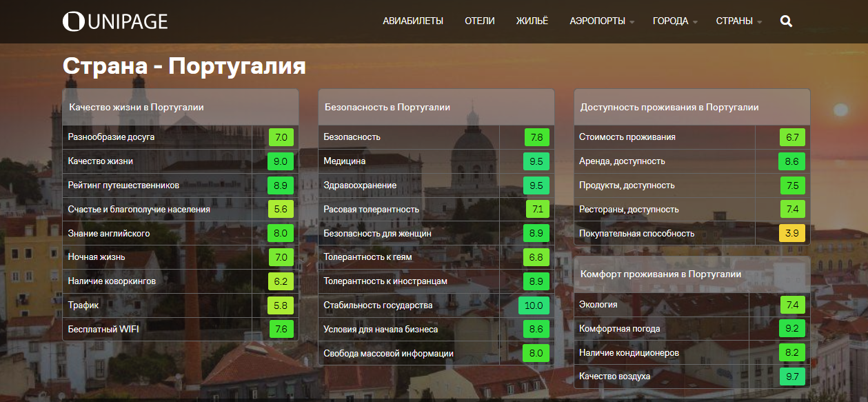
Task: Click the UniPage logo
Action: click(115, 21)
